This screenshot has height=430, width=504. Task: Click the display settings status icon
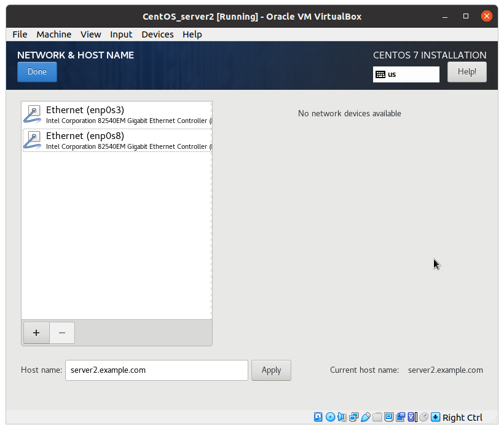389,417
